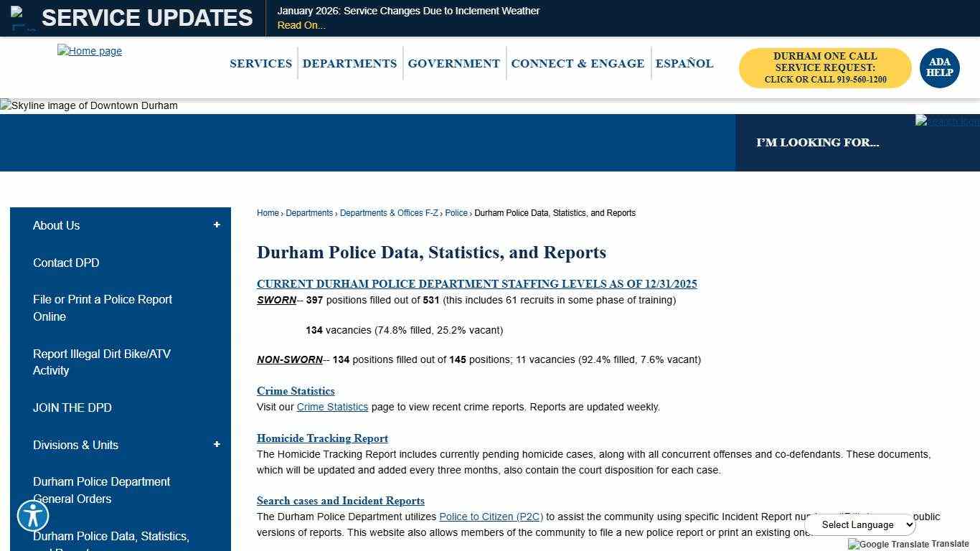The image size is (980, 551).
Task: Select JOIN THE DPD in the sidebar
Action: [72, 408]
